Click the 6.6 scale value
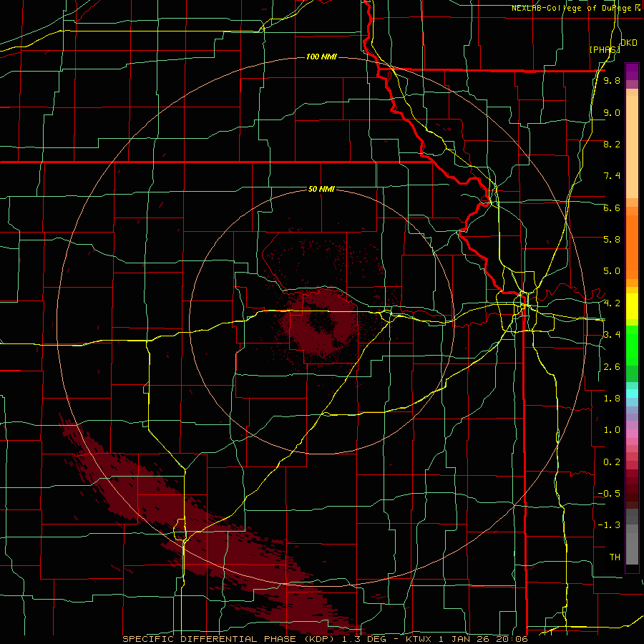This screenshot has height=644, width=644. point(612,208)
